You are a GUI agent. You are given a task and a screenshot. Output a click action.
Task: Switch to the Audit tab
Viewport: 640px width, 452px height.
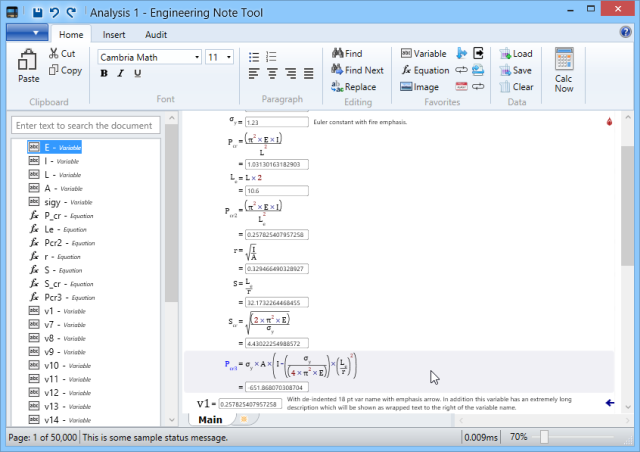point(156,35)
